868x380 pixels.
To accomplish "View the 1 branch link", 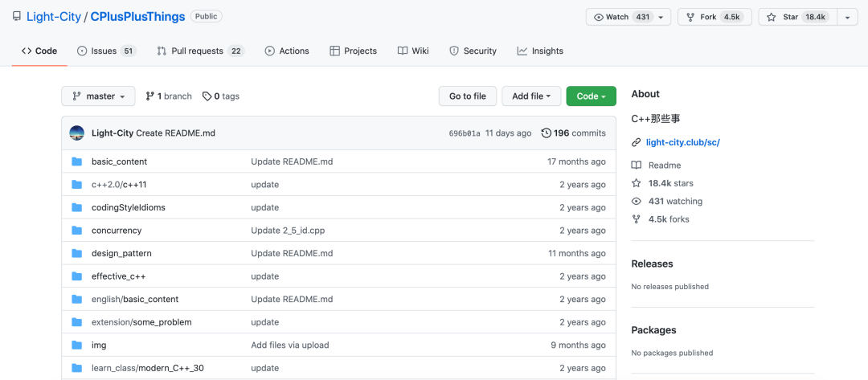I will (x=169, y=96).
